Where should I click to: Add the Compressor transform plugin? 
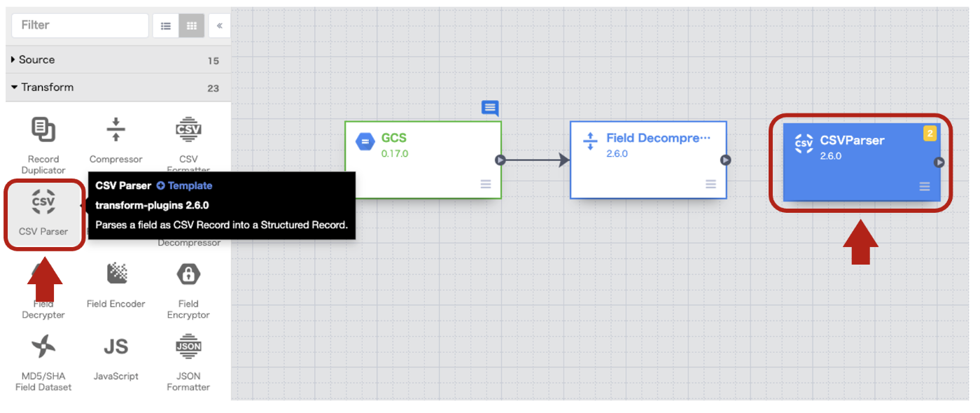[115, 140]
